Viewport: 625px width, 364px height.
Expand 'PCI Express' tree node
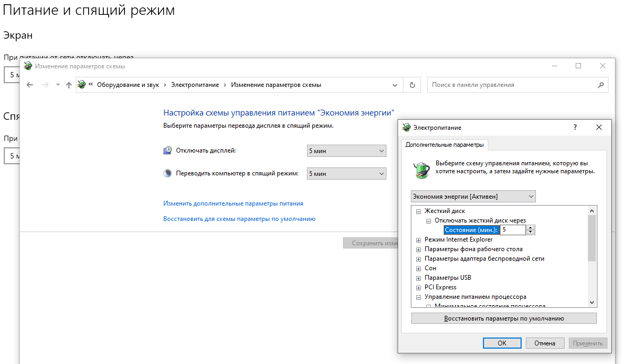tap(419, 288)
